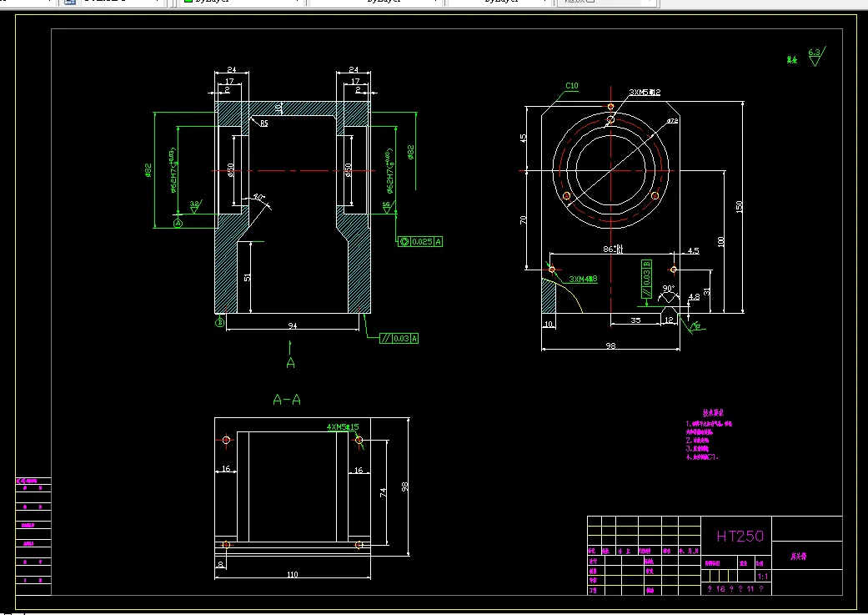Click the 3XM5 thread callout text

point(645,93)
